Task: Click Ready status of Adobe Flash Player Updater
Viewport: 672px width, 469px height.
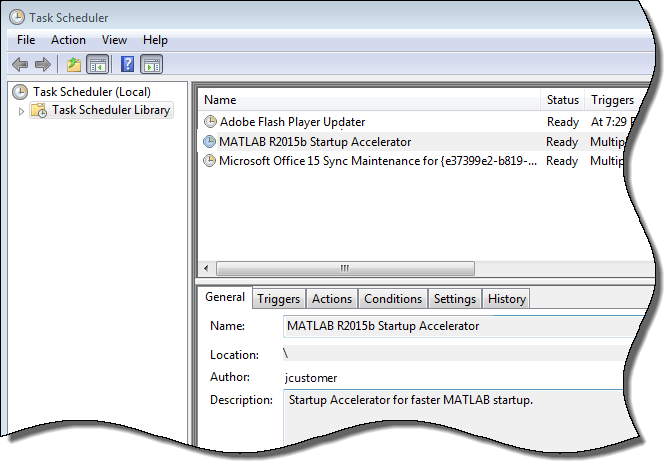Action: click(x=563, y=122)
